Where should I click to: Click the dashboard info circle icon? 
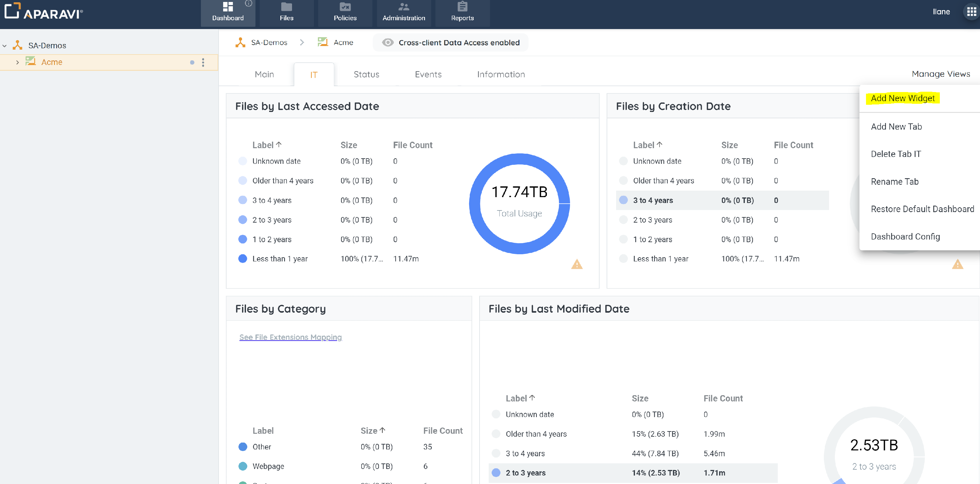248,3
